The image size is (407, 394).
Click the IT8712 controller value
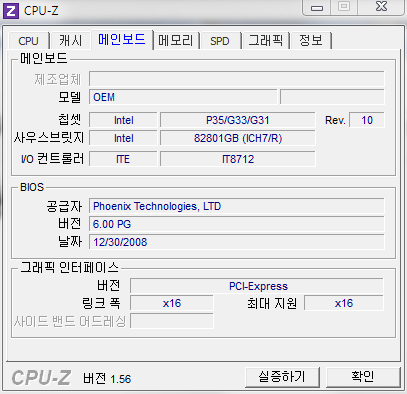[238, 159]
